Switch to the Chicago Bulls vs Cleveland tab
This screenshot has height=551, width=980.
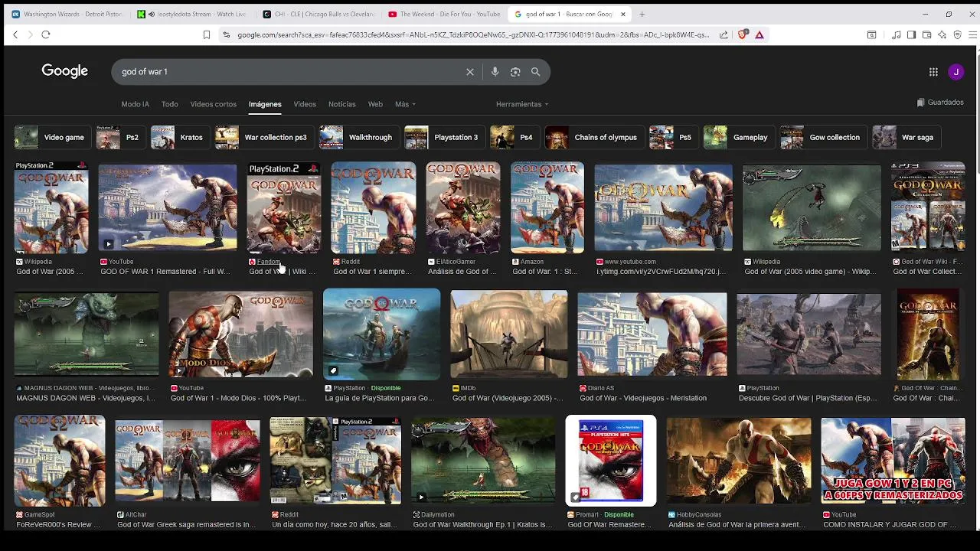(318, 14)
